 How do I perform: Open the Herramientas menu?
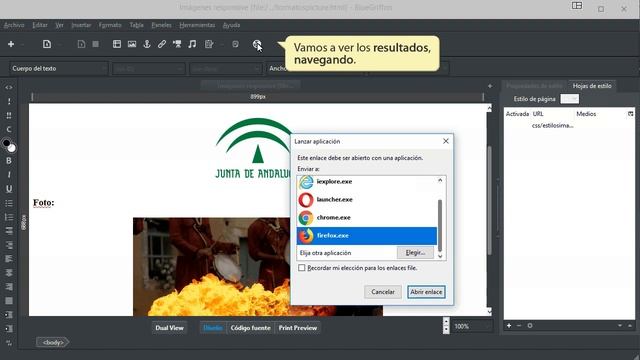(197, 25)
